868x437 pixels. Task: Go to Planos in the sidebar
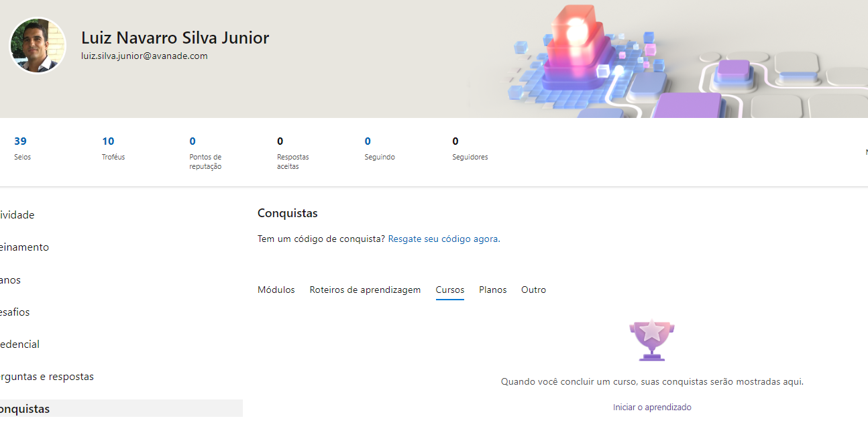click(10, 279)
